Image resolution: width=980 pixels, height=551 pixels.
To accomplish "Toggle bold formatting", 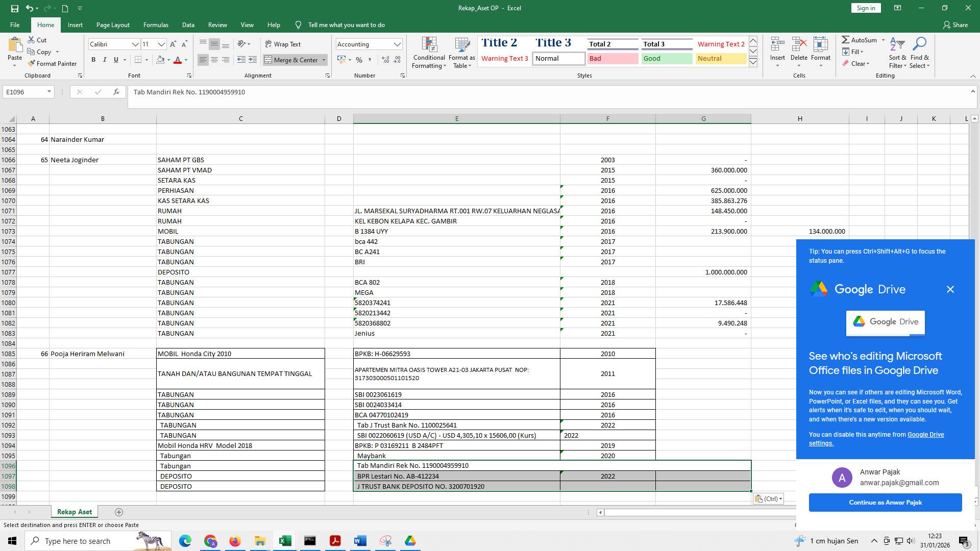I will tap(93, 60).
